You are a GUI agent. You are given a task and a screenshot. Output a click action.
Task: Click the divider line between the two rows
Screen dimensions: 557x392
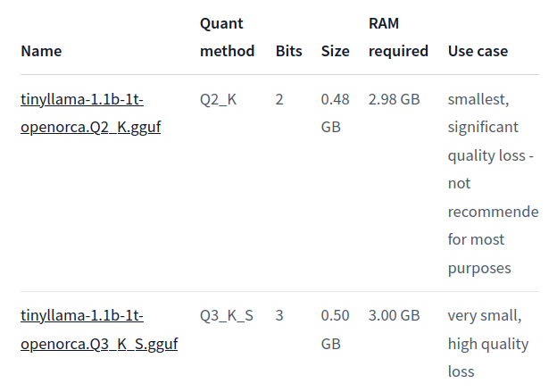pos(279,291)
